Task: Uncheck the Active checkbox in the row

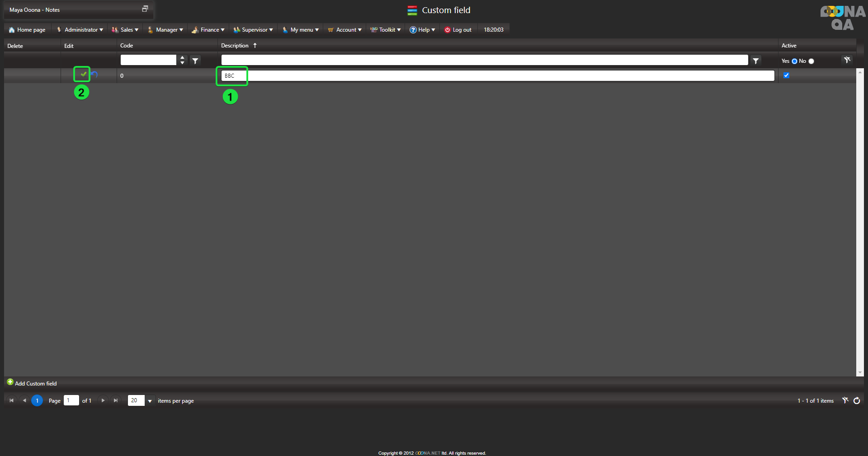Action: click(x=786, y=75)
